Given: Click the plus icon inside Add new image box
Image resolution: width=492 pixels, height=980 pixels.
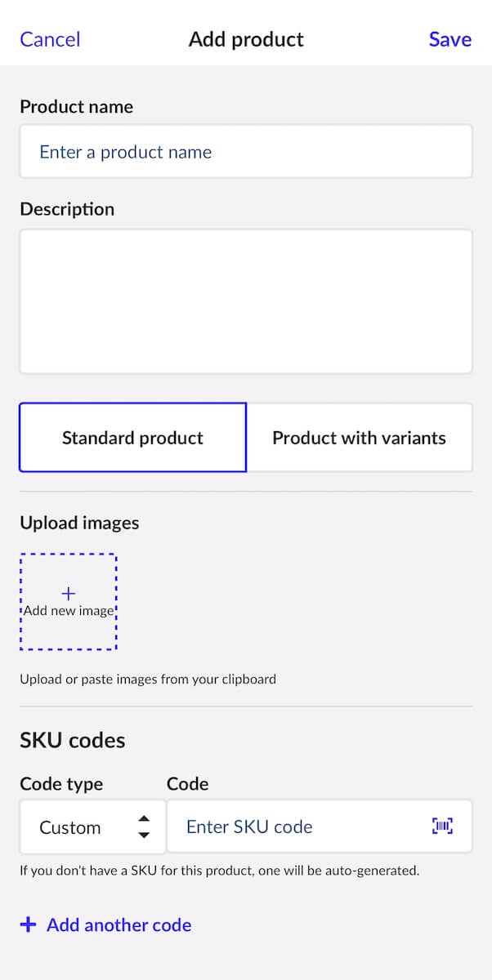Looking at the screenshot, I should click(x=69, y=593).
